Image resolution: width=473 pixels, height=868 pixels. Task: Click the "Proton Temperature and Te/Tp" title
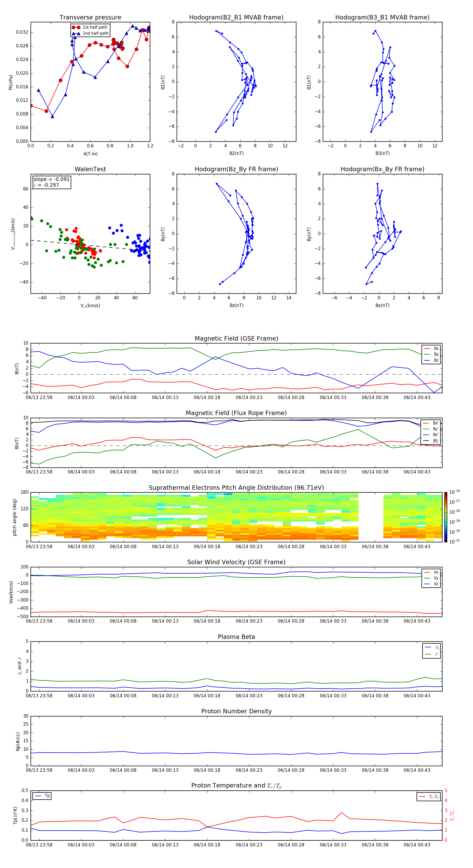pyautogui.click(x=236, y=786)
